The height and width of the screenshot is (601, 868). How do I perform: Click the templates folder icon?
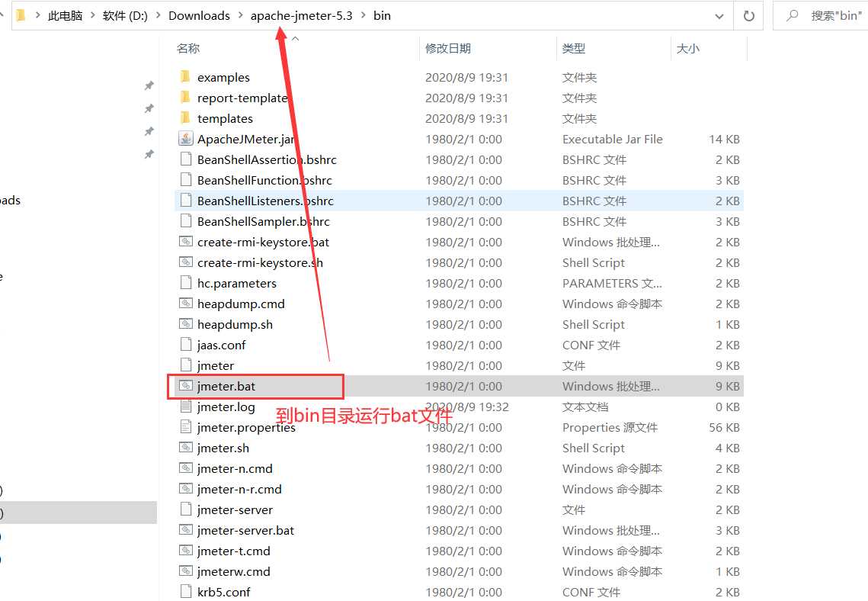coord(185,117)
